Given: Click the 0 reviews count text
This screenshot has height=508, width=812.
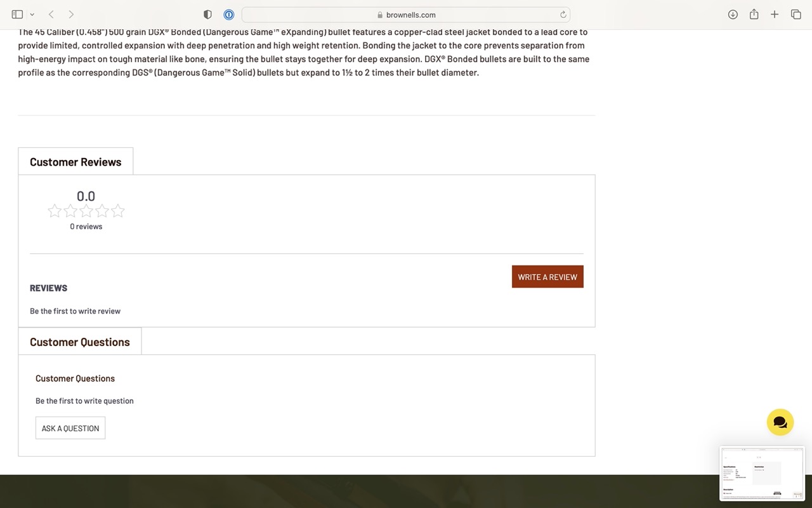Looking at the screenshot, I should click(86, 226).
